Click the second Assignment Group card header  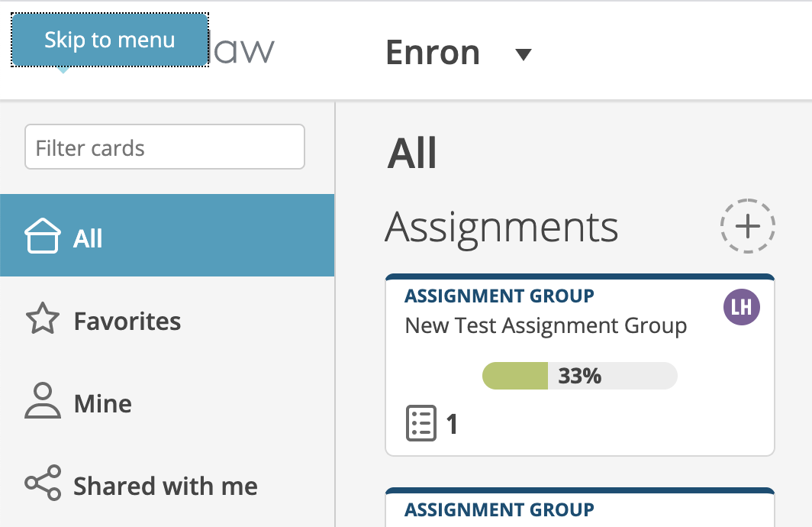499,509
